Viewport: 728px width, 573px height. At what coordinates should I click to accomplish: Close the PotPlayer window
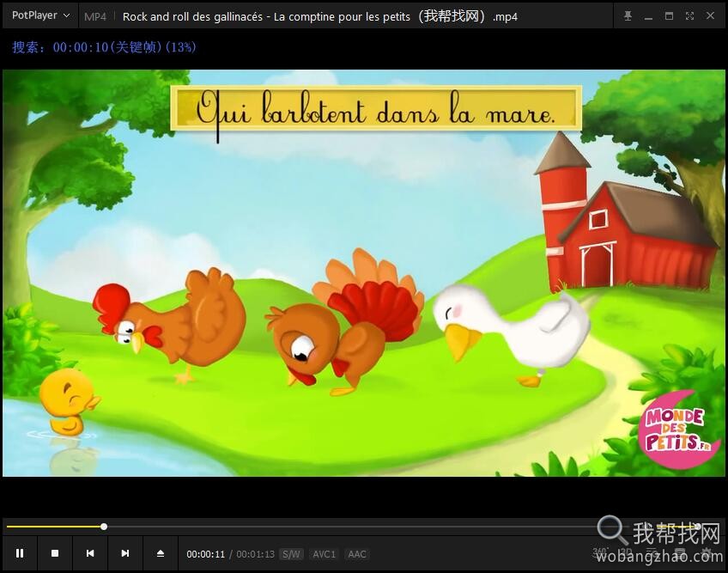pyautogui.click(x=710, y=15)
